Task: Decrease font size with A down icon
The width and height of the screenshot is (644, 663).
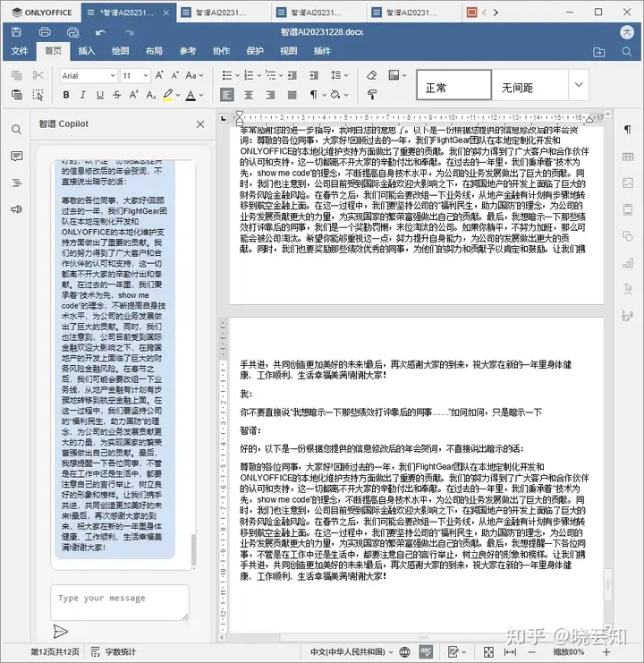Action: coord(175,75)
